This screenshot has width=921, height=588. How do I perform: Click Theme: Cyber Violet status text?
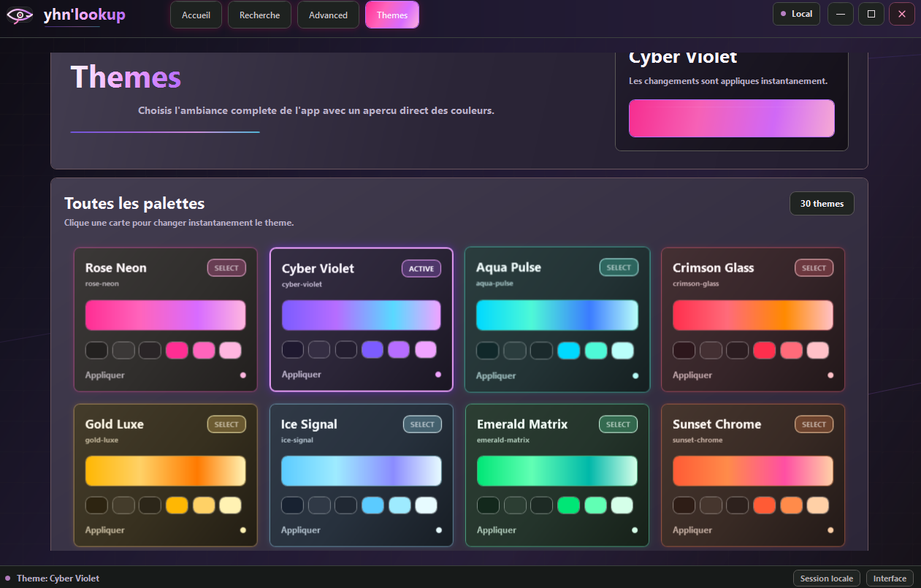[x=58, y=579]
